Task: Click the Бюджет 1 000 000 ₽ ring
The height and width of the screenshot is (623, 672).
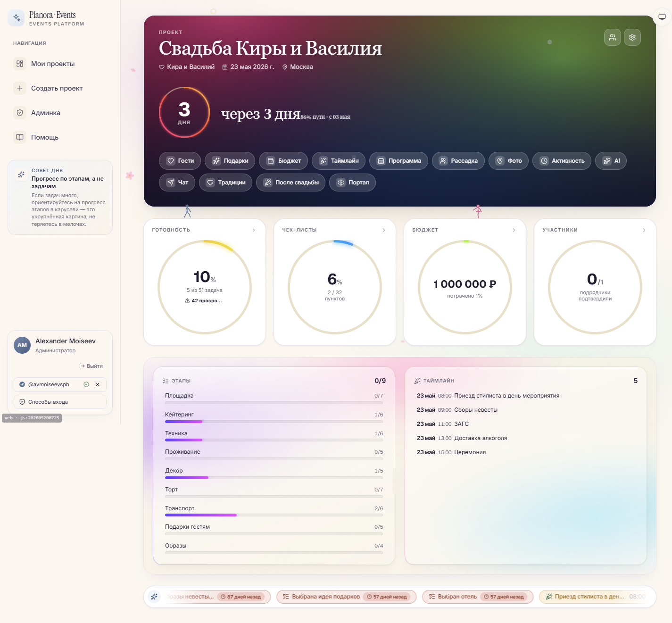Action: [x=465, y=287]
